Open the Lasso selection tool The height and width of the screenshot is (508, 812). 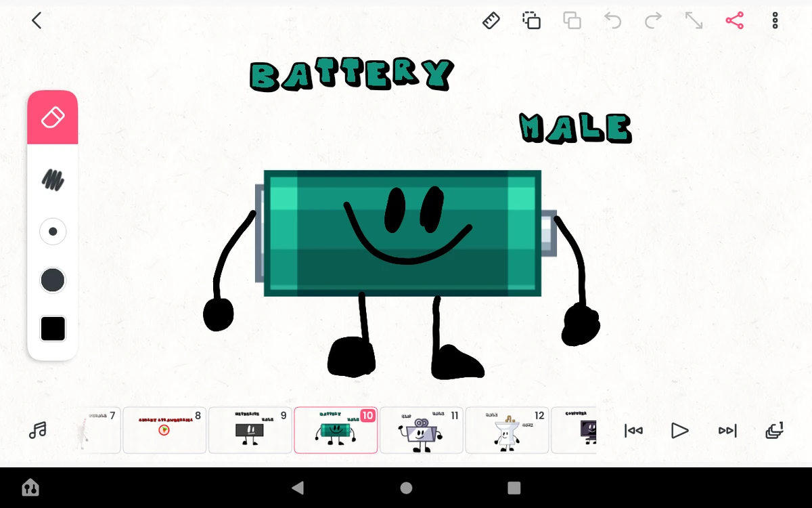532,20
